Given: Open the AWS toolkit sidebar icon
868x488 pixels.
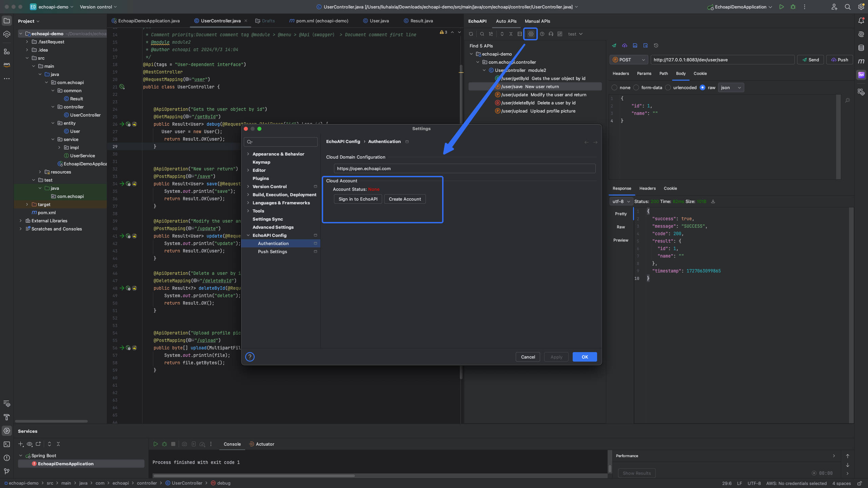Looking at the screenshot, I should point(7,64).
